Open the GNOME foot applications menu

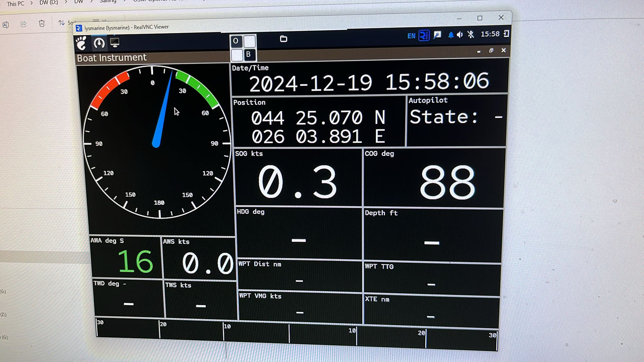point(81,43)
